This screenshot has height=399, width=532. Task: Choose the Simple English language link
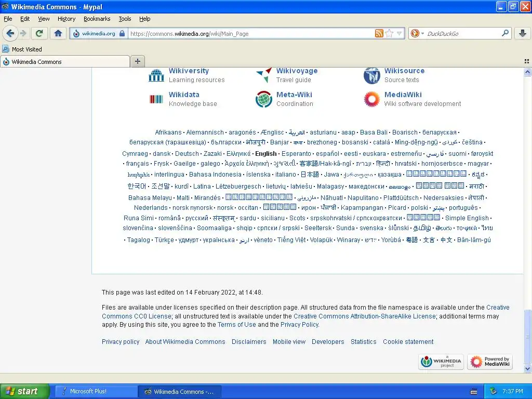pyautogui.click(x=467, y=218)
